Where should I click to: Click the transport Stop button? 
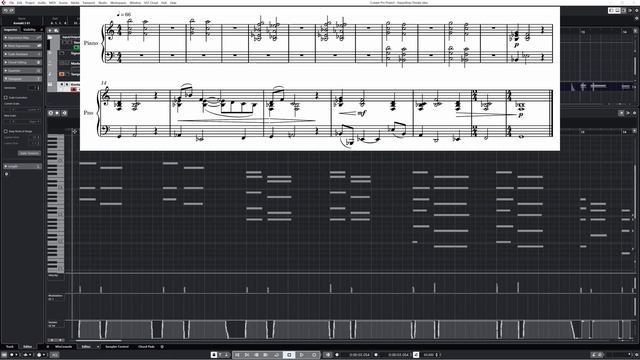coord(289,355)
